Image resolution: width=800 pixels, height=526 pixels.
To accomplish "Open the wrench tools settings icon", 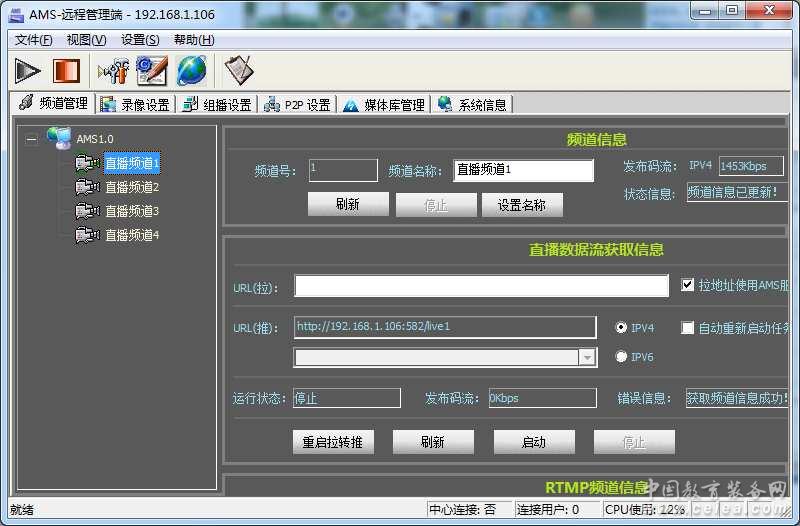I will (112, 71).
